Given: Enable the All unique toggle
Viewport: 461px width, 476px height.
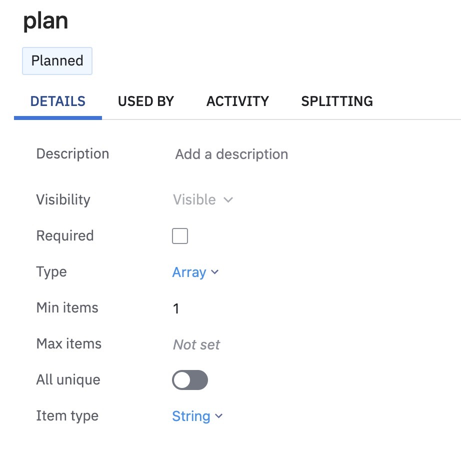Looking at the screenshot, I should (190, 380).
